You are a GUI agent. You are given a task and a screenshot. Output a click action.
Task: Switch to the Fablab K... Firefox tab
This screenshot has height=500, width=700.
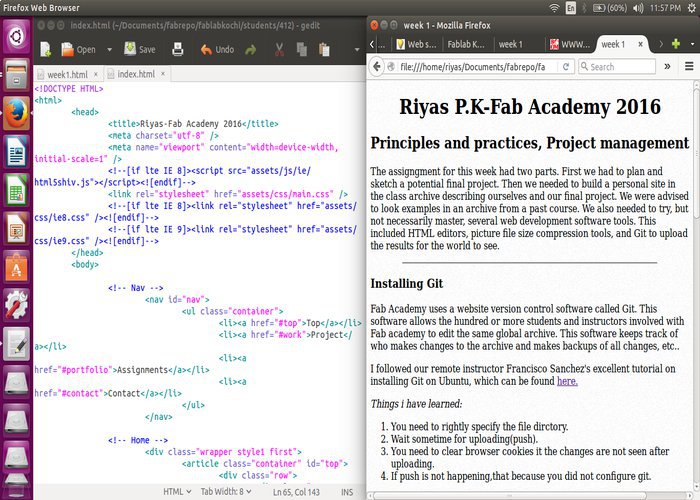point(466,44)
